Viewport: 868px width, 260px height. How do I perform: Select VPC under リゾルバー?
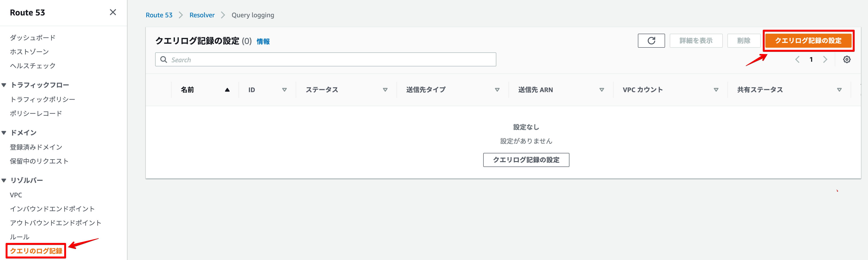[16, 194]
